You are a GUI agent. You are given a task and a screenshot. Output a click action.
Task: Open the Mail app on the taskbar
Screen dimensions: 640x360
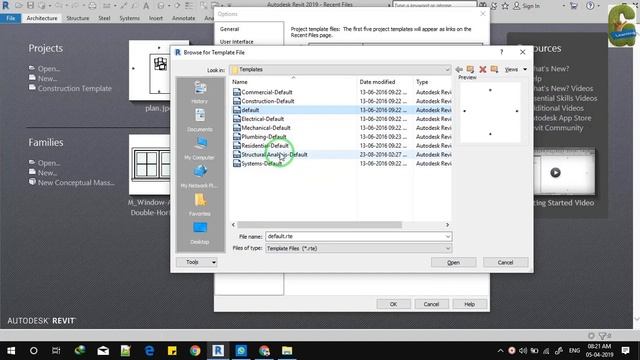[x=103, y=351]
